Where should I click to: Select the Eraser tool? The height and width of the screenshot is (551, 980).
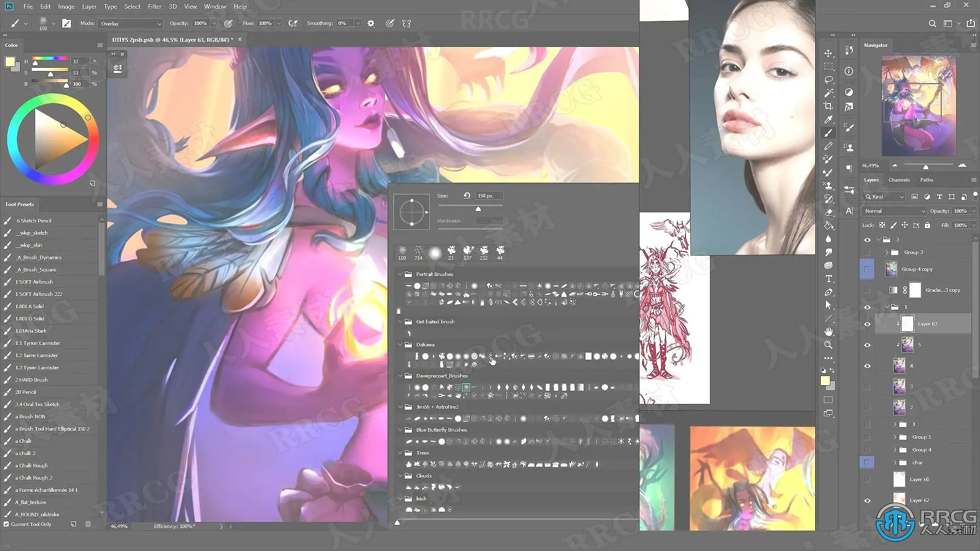tap(828, 212)
